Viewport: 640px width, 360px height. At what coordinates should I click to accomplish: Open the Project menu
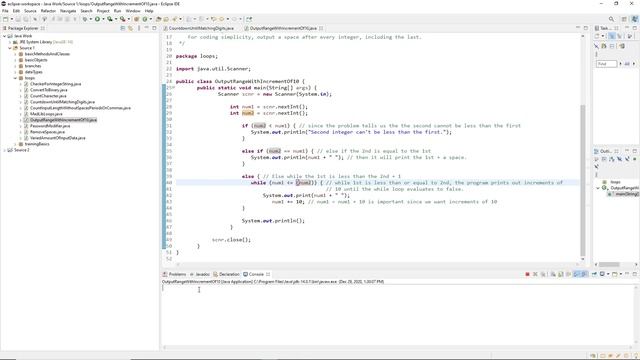point(103,11)
